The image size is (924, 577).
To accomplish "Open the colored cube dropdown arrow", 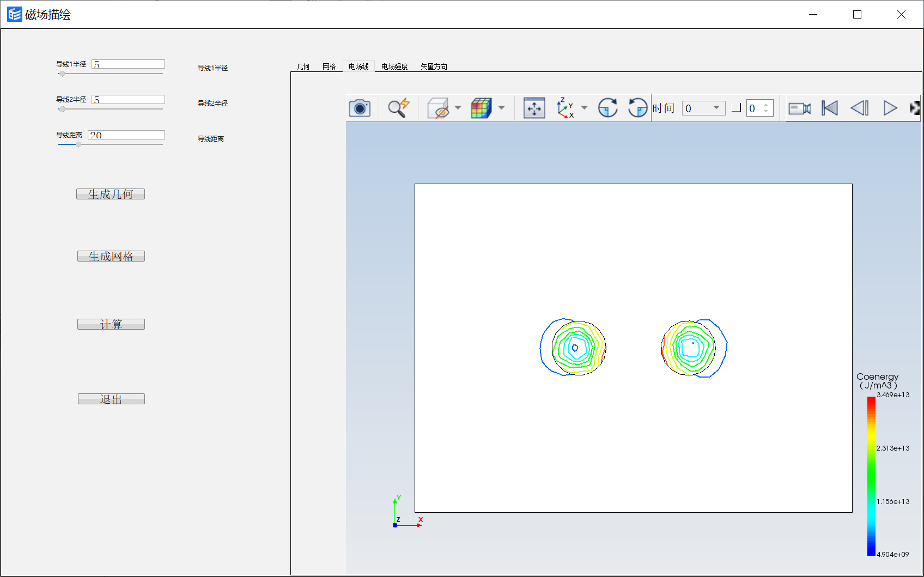I will pos(501,108).
